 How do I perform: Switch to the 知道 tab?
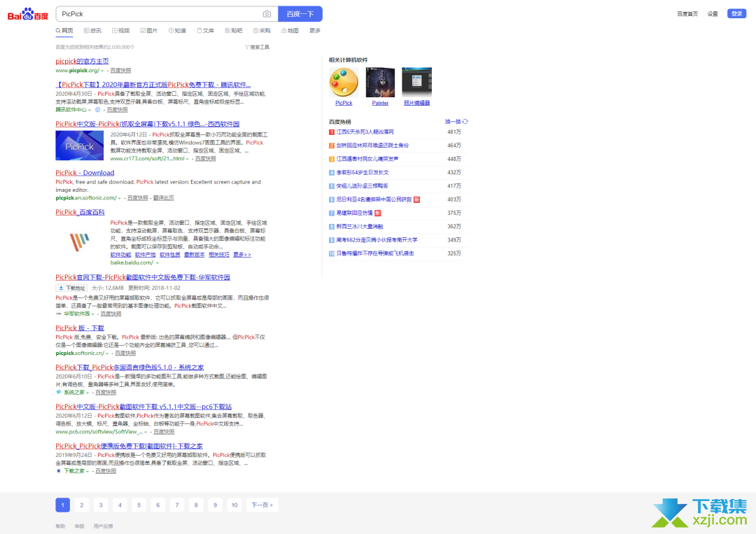[177, 30]
